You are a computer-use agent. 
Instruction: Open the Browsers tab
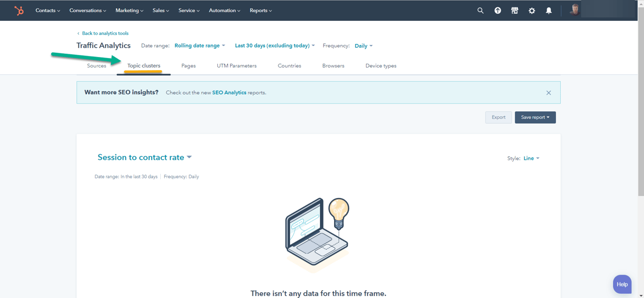333,66
